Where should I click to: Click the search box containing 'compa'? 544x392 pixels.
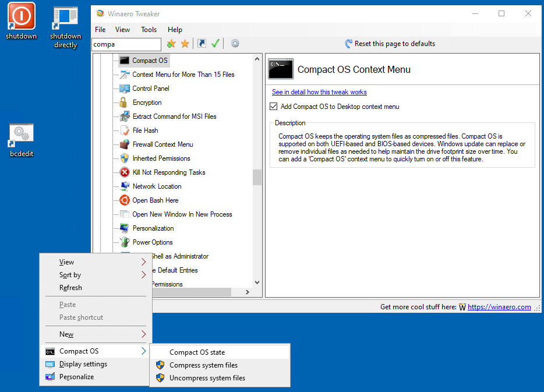126,44
